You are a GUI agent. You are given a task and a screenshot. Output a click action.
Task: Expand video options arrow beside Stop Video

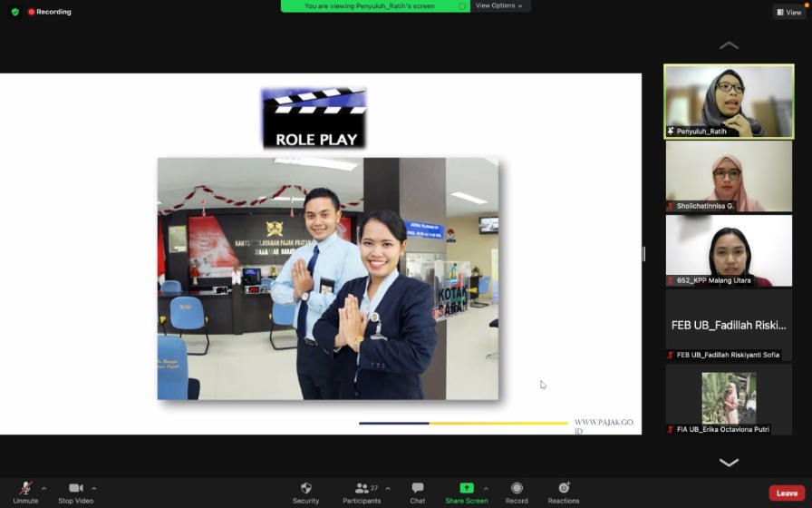pyautogui.click(x=94, y=488)
